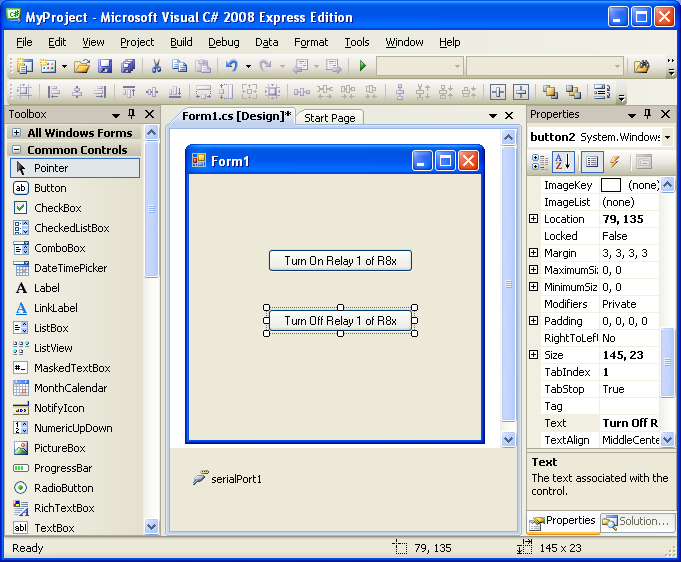The width and height of the screenshot is (681, 562).
Task: Save the current file with the floppy icon
Action: pos(105,66)
